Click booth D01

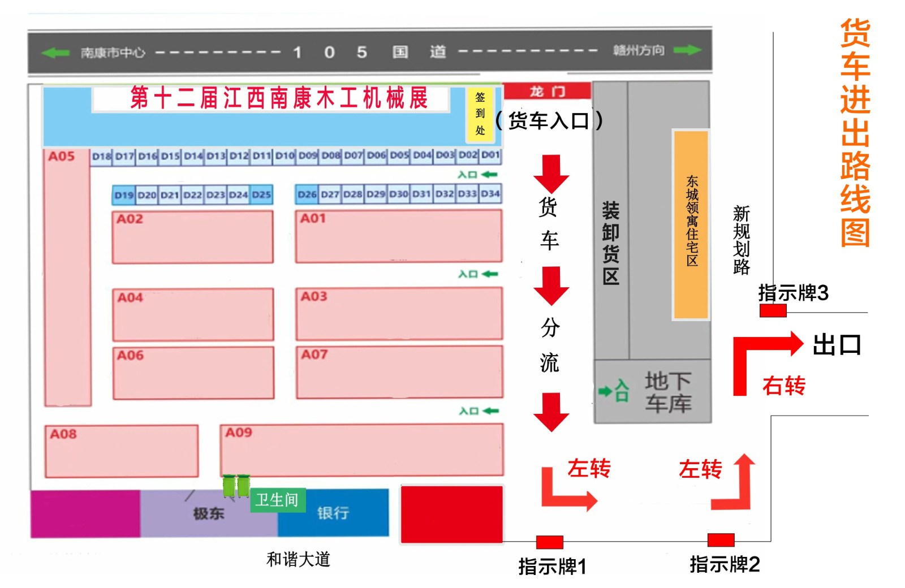tap(490, 155)
